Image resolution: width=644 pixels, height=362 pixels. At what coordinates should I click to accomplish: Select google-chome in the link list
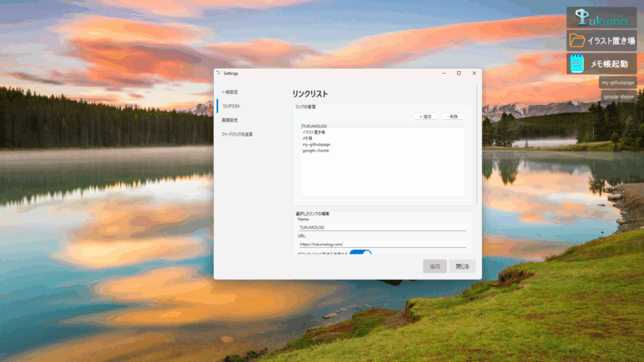pyautogui.click(x=382, y=151)
